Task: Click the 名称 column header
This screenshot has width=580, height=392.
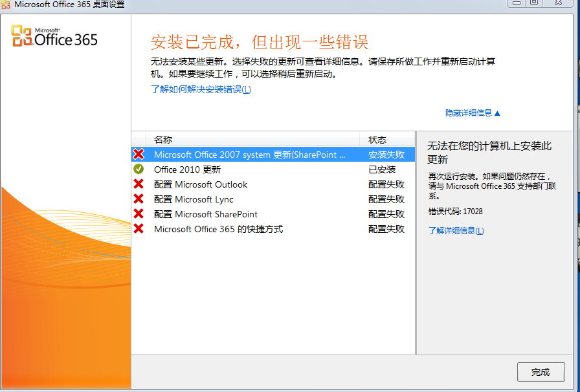Action: (252, 140)
